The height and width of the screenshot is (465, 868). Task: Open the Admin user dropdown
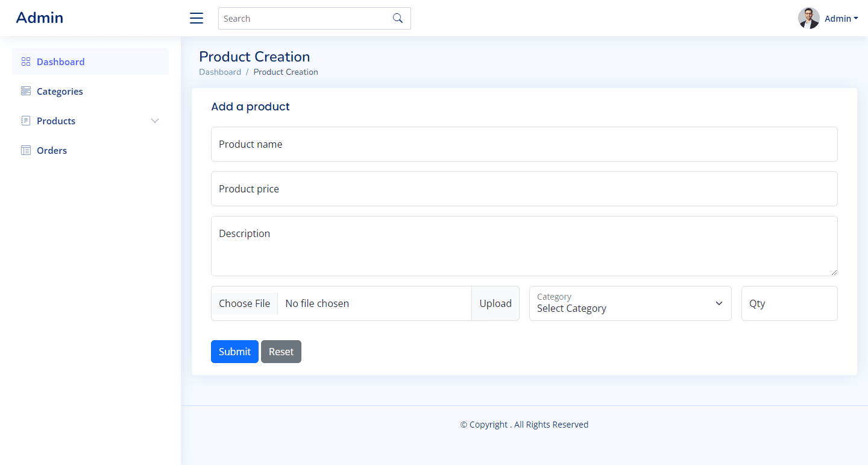(841, 19)
